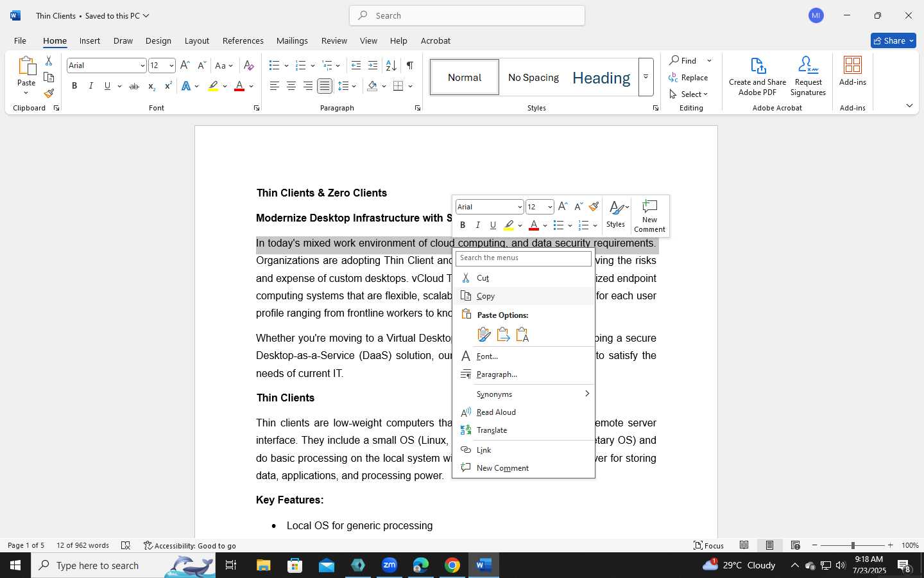
Task: Choose Translate in context menu
Action: pos(524,430)
